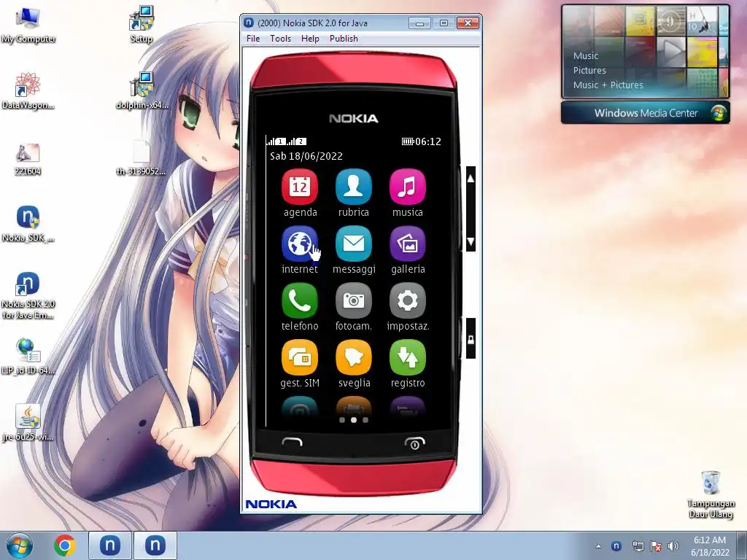Open the Tools menu
This screenshot has width=747, height=560.
pos(280,39)
